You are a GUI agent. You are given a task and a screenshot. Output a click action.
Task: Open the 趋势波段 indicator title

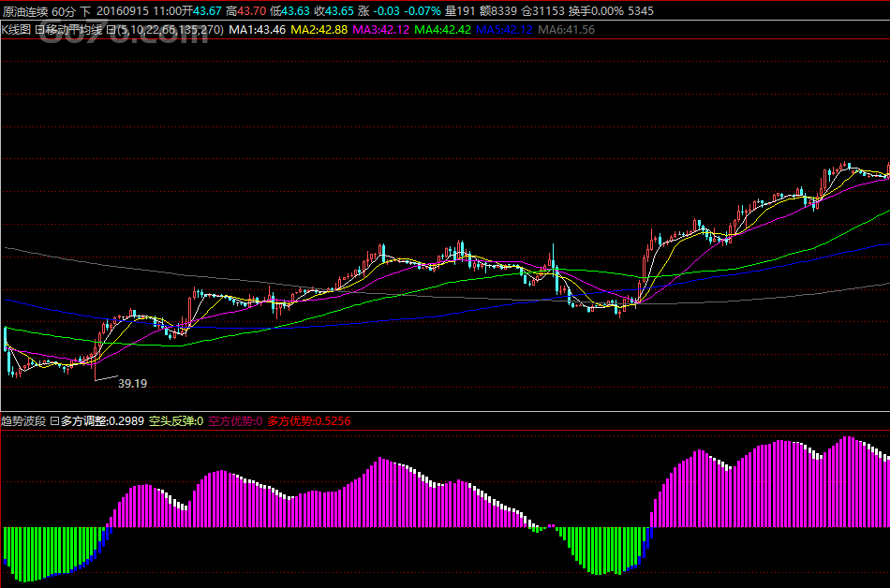[24, 421]
